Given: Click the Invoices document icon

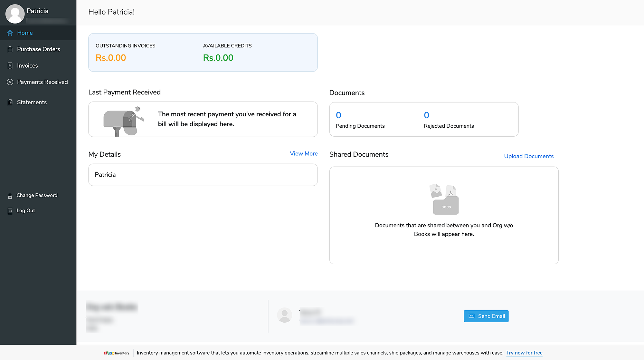Looking at the screenshot, I should coord(10,65).
